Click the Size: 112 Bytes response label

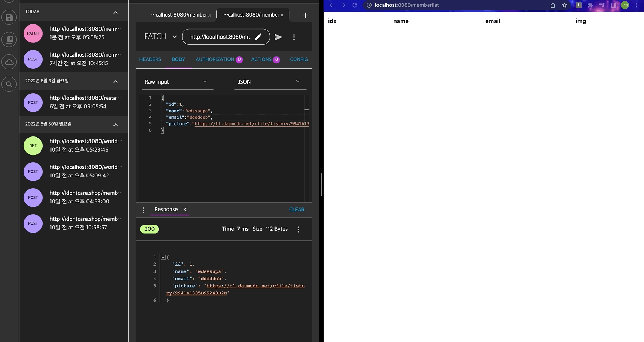click(x=270, y=229)
